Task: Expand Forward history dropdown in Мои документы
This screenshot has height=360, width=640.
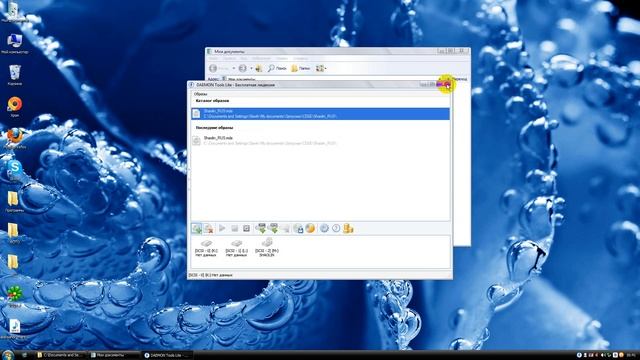Action: [251, 69]
